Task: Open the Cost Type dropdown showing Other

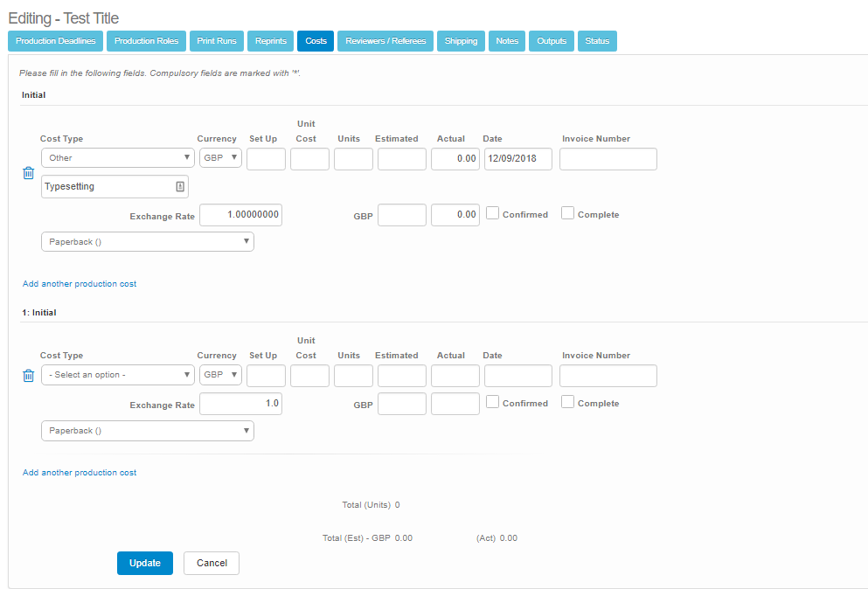Action: (x=118, y=158)
